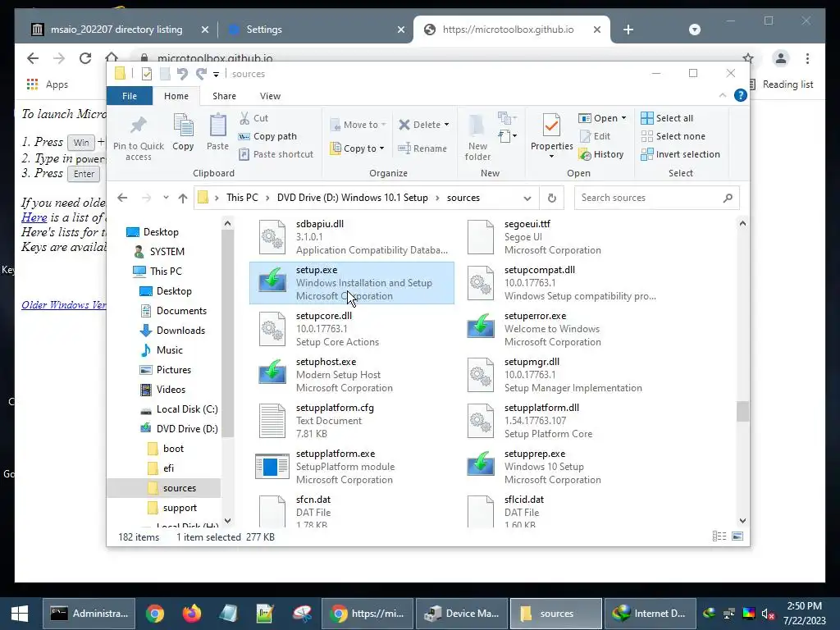Select the boot folder in tree
Image resolution: width=840 pixels, height=630 pixels.
166,449
